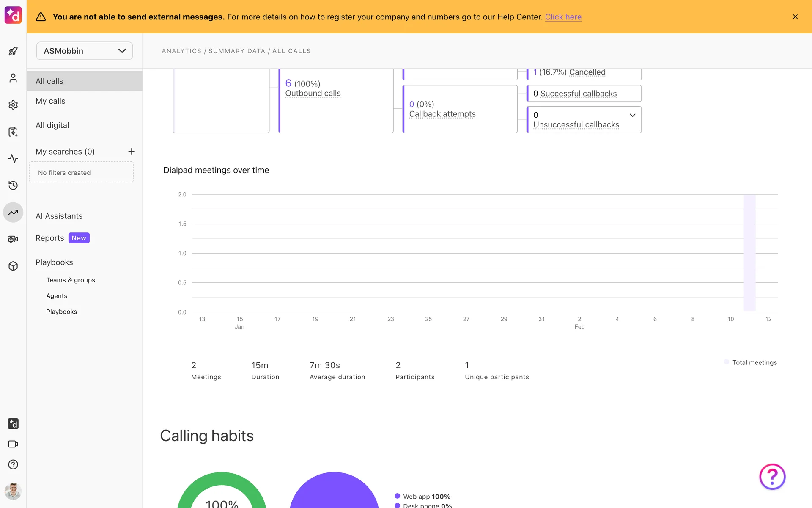Click the user profile avatar photo
Viewport: 812px width, 508px height.
13,491
